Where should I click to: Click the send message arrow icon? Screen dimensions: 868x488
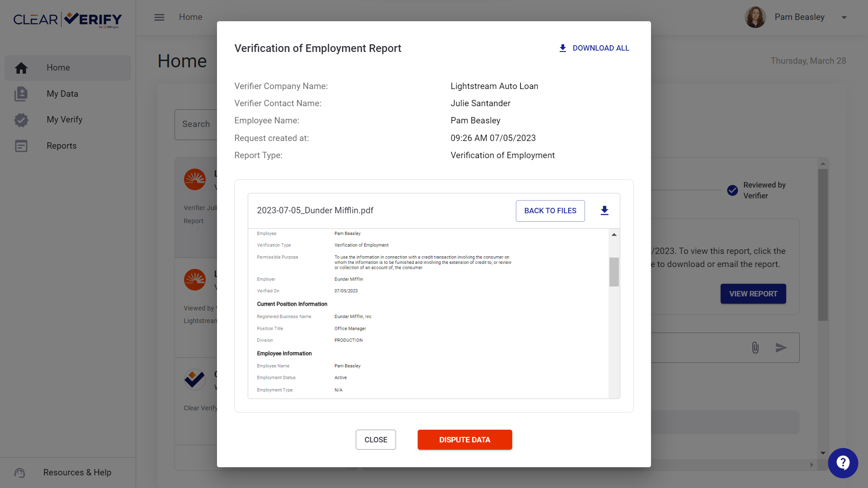point(781,347)
